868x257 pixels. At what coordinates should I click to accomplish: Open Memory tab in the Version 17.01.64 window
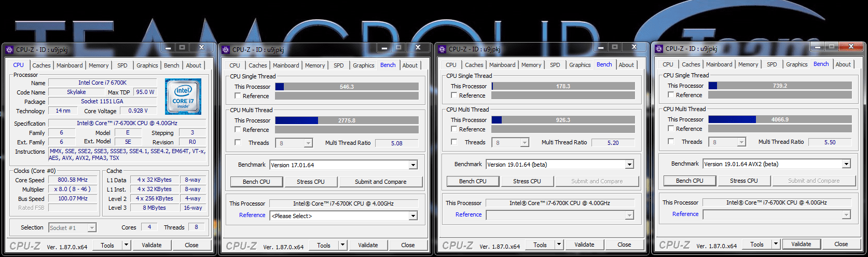click(315, 65)
